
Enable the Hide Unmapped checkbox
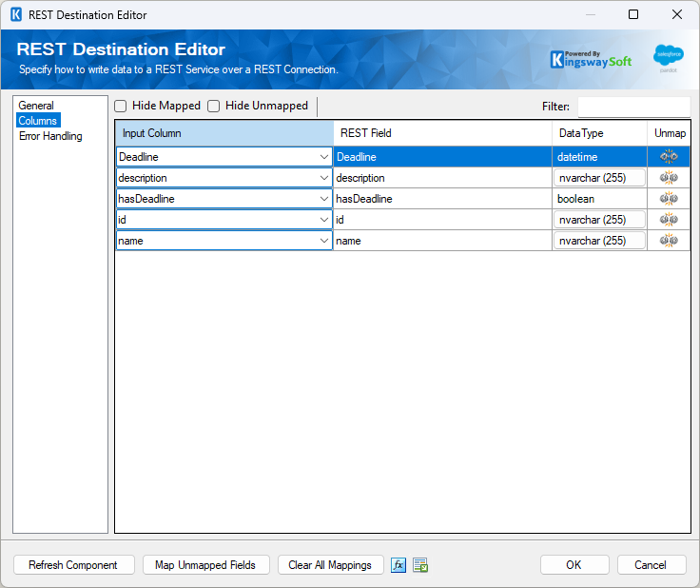[214, 107]
